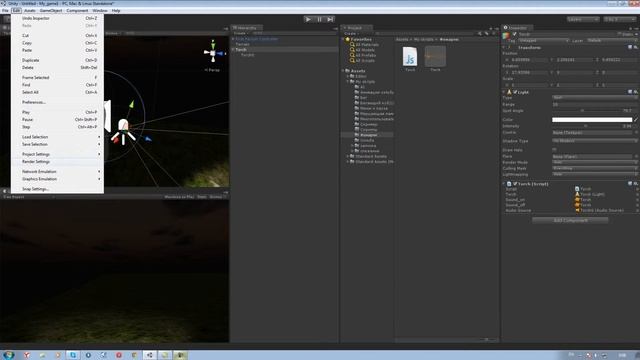Select All Materials under Favorites
The height and width of the screenshot is (360, 640).
(x=367, y=44)
